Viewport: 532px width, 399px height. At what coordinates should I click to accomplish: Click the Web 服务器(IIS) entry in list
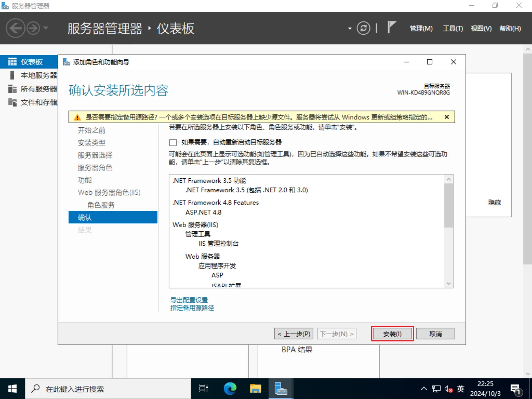(195, 225)
